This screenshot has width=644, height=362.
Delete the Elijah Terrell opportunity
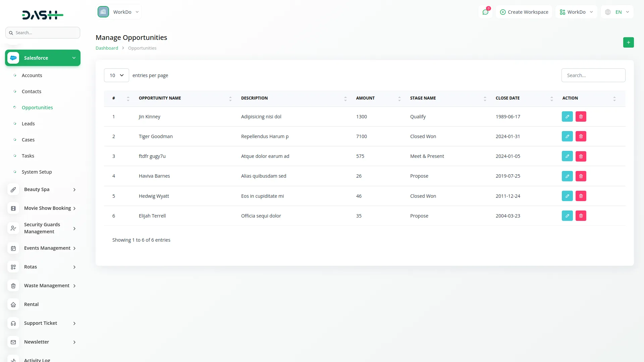pyautogui.click(x=581, y=216)
